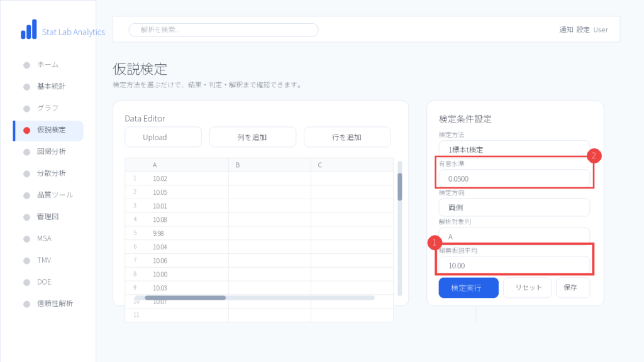Click cell value 10.03 in row 9
This screenshot has width=644, height=362.
point(160,288)
